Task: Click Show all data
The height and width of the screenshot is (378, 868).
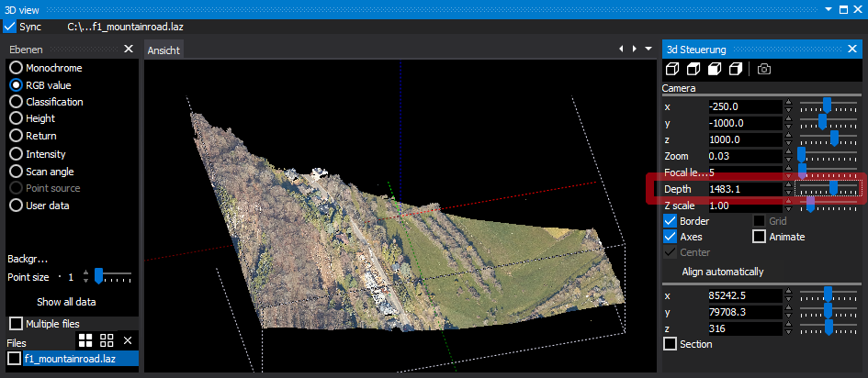Action: click(x=66, y=302)
